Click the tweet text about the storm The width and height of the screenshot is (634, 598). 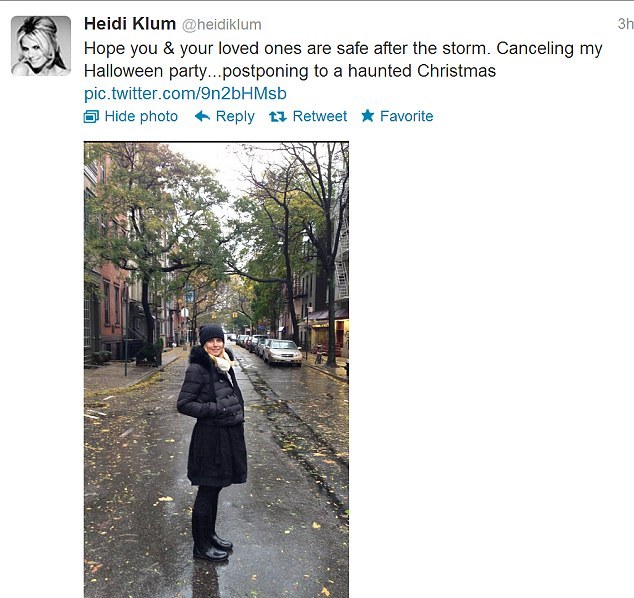[343, 59]
